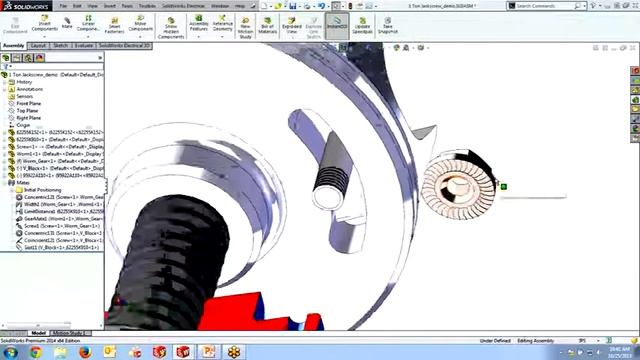Click the Print icon
The width and height of the screenshot is (640, 360).
pos(307,6)
